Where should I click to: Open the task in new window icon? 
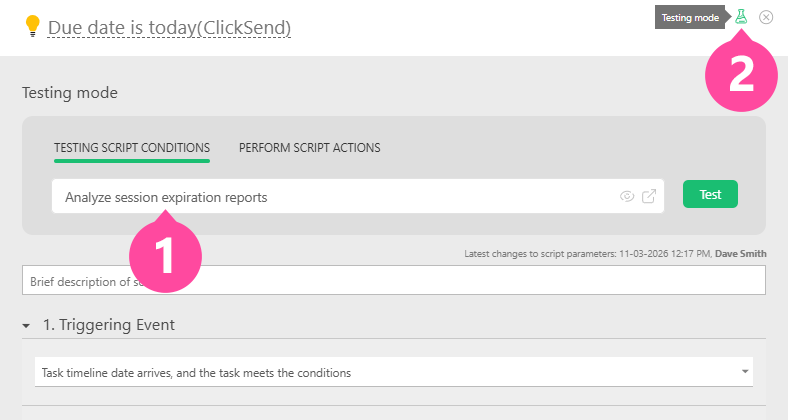pyautogui.click(x=649, y=196)
